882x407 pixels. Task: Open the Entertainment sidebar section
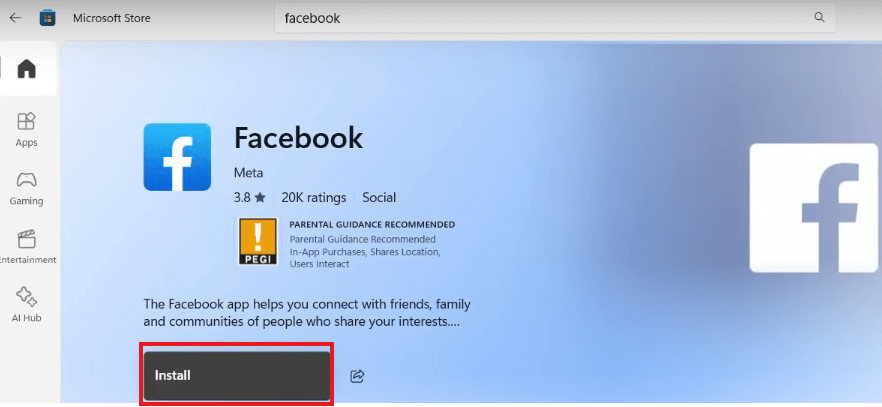[x=26, y=247]
